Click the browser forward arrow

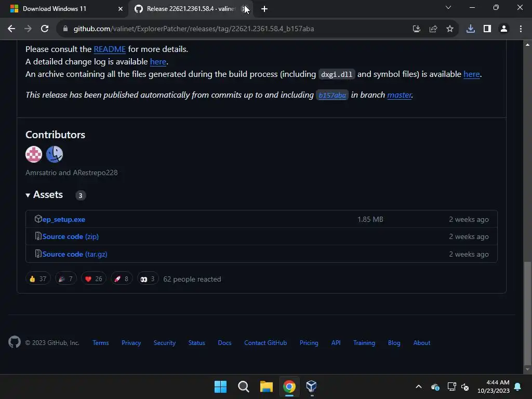[x=28, y=29]
